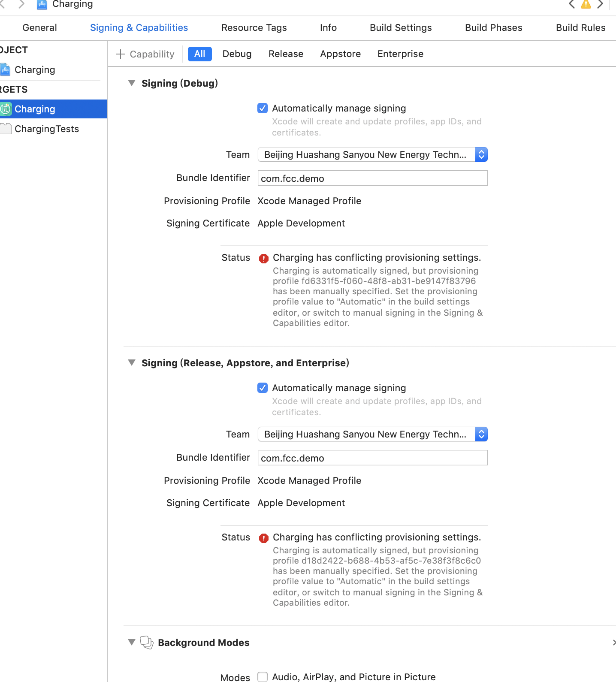The image size is (616, 682).
Task: Switch to Build Settings tab
Action: (401, 28)
